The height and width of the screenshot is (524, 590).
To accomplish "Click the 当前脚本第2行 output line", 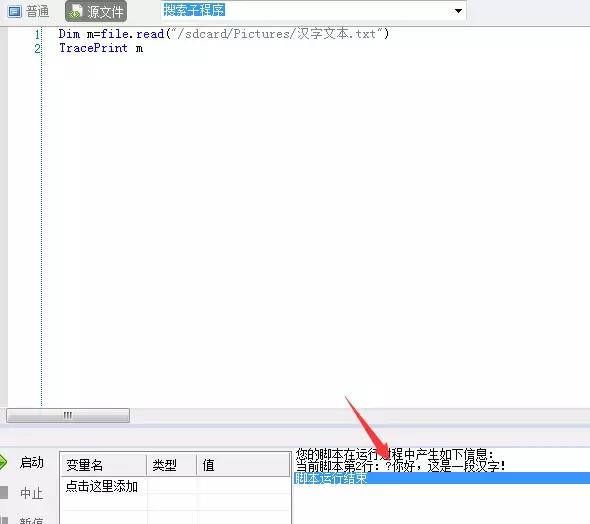I will click(400, 466).
